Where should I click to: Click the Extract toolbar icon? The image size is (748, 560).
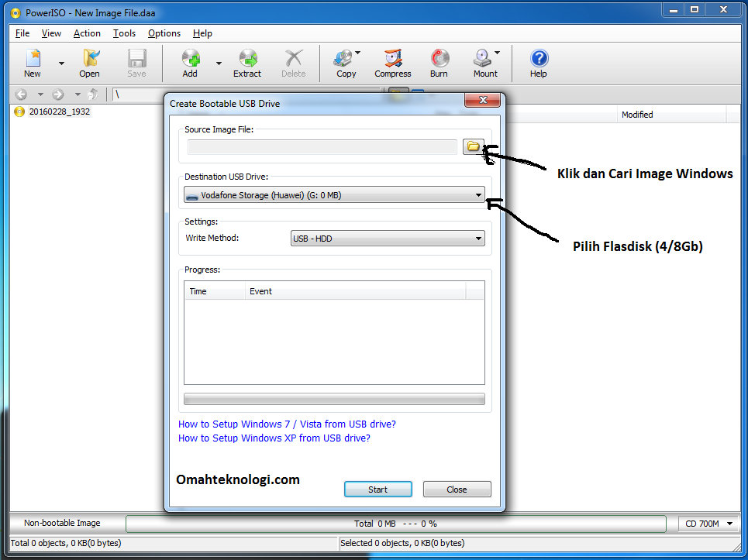tap(247, 63)
